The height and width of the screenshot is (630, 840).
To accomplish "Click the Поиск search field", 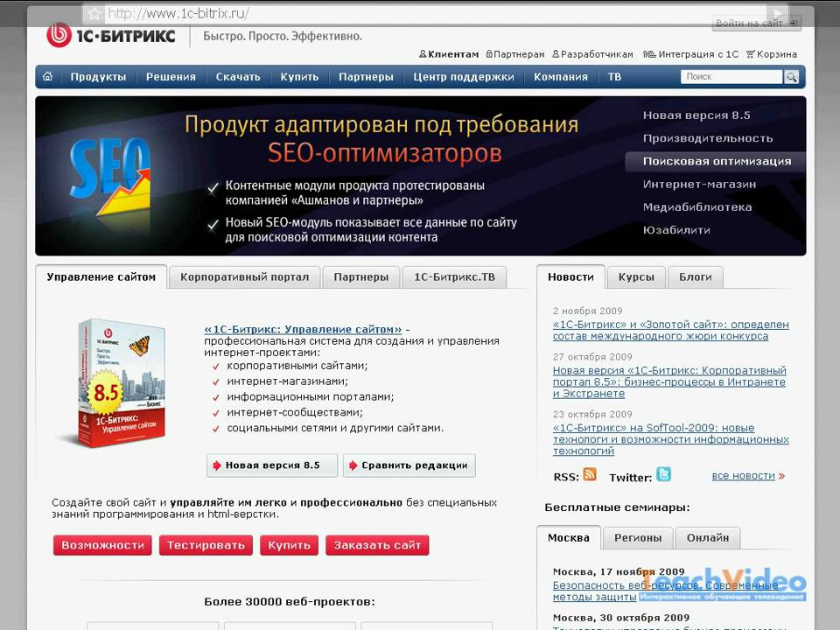I will coord(731,77).
